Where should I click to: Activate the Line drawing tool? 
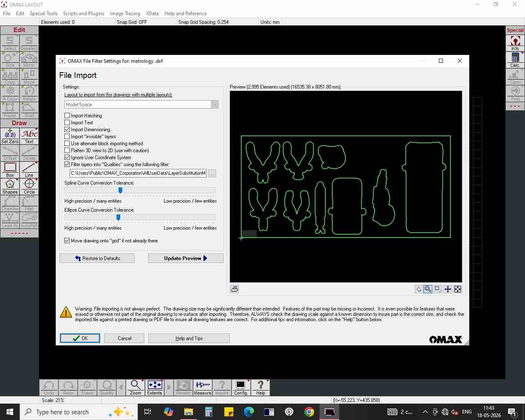click(x=29, y=170)
